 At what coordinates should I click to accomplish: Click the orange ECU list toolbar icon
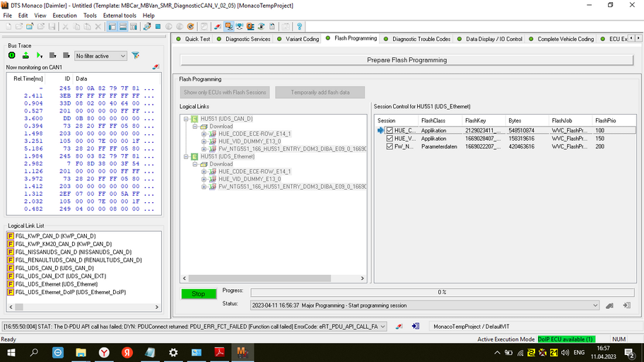[250, 27]
